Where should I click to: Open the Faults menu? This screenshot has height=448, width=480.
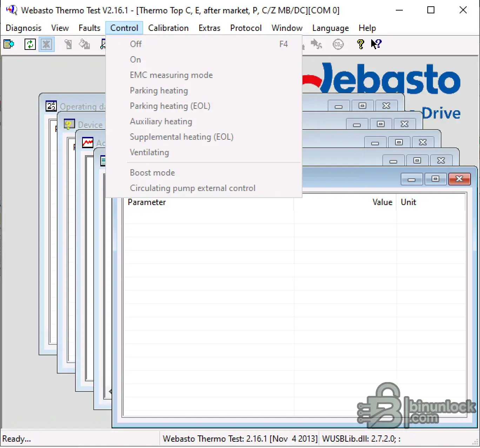pyautogui.click(x=89, y=28)
